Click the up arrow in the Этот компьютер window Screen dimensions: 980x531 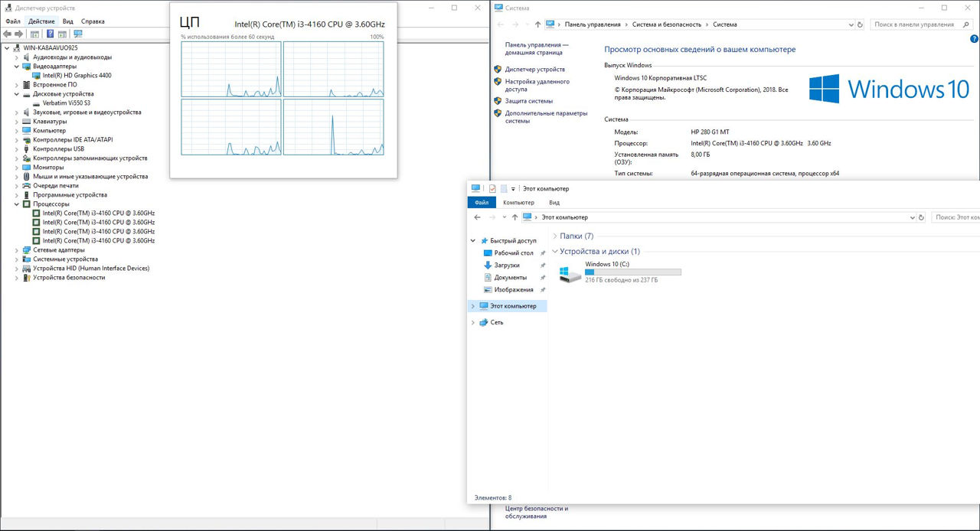(x=514, y=217)
